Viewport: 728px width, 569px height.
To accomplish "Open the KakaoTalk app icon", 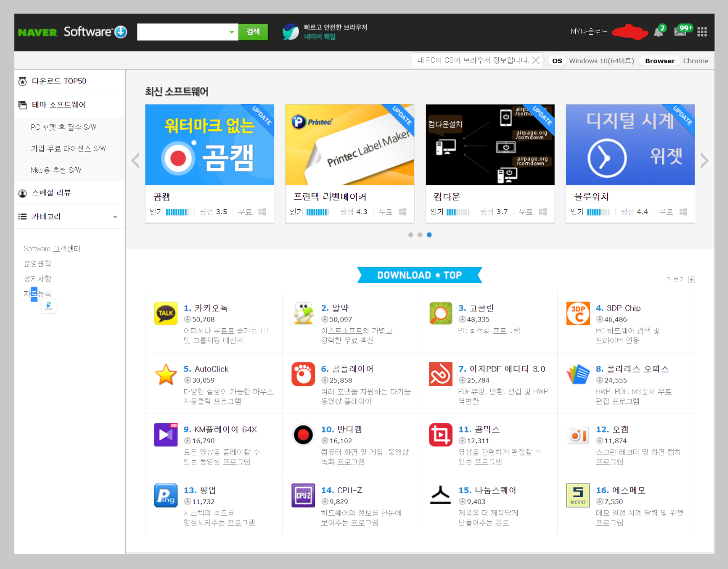I will click(166, 313).
